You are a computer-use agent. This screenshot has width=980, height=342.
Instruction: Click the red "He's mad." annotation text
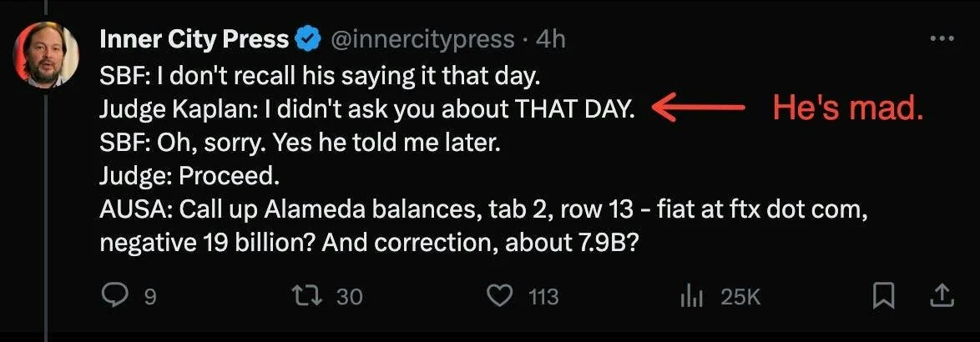847,108
